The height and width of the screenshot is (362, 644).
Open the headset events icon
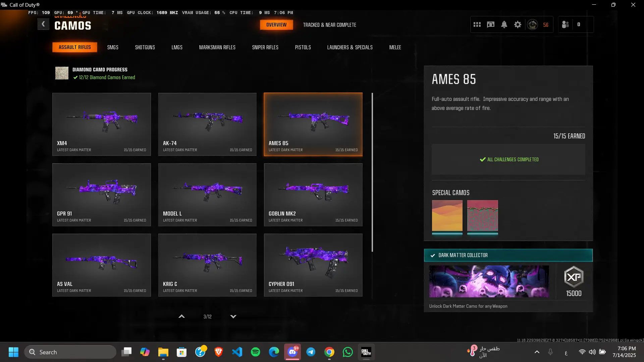(x=490, y=24)
